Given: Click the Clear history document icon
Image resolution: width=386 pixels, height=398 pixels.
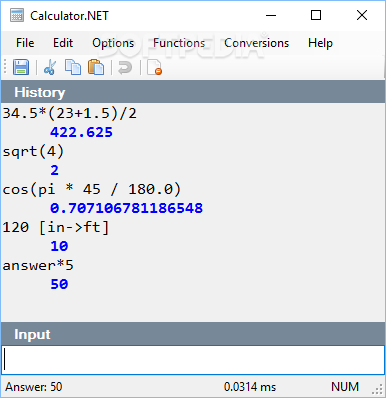Looking at the screenshot, I should click(x=154, y=67).
